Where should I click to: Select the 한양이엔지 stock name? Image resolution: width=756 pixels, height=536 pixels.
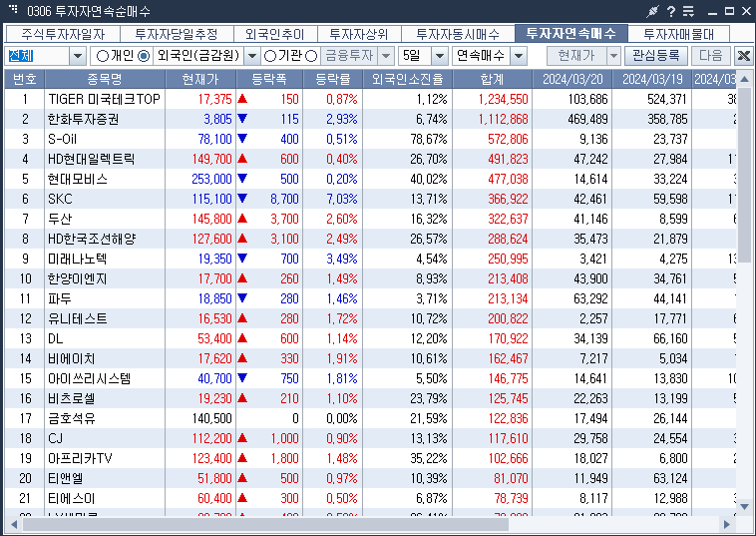[x=77, y=278]
